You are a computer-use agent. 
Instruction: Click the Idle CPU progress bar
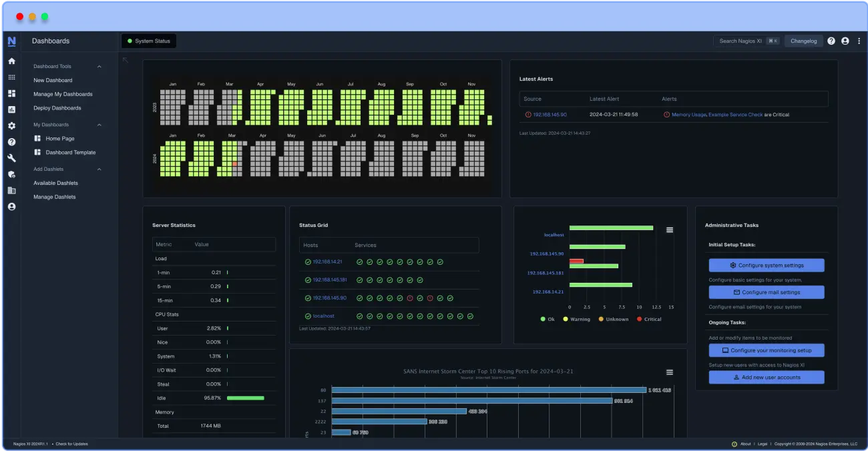pos(246,398)
